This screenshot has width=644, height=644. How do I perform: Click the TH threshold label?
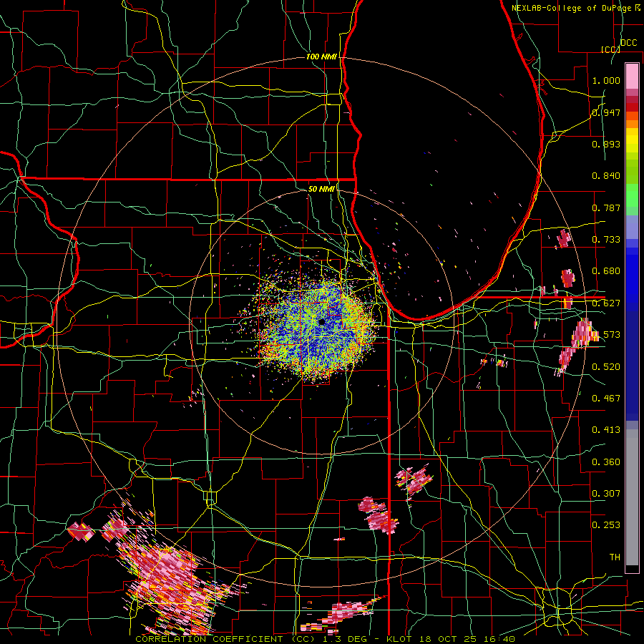pyautogui.click(x=615, y=557)
